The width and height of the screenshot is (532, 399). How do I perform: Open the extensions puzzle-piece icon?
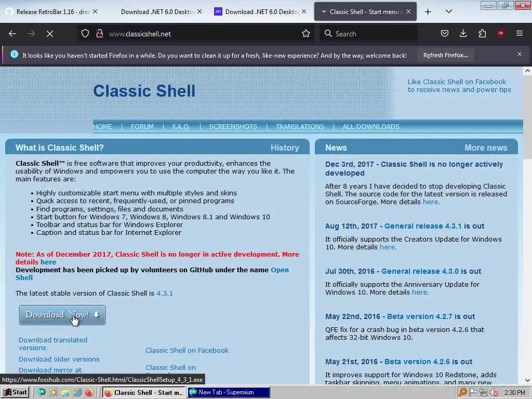[x=482, y=34]
